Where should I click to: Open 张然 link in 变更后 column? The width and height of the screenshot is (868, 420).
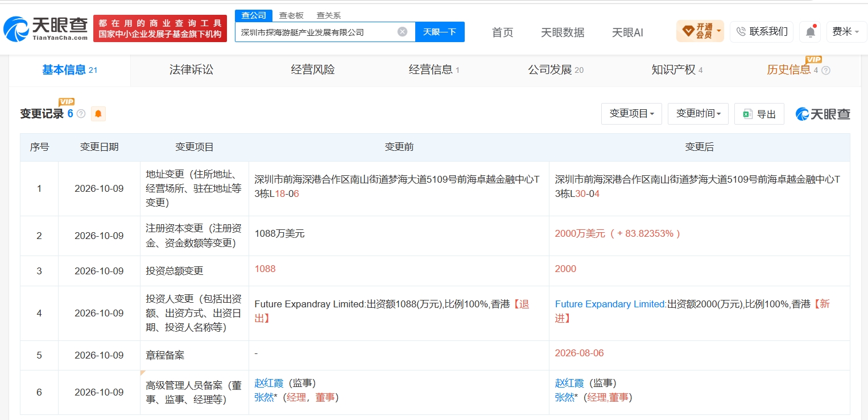coord(565,397)
